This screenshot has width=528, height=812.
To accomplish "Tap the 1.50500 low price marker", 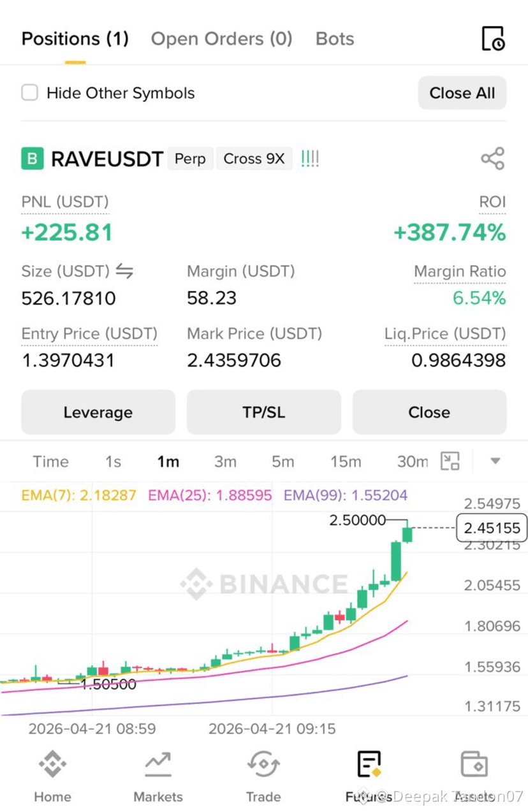I will pyautogui.click(x=108, y=684).
